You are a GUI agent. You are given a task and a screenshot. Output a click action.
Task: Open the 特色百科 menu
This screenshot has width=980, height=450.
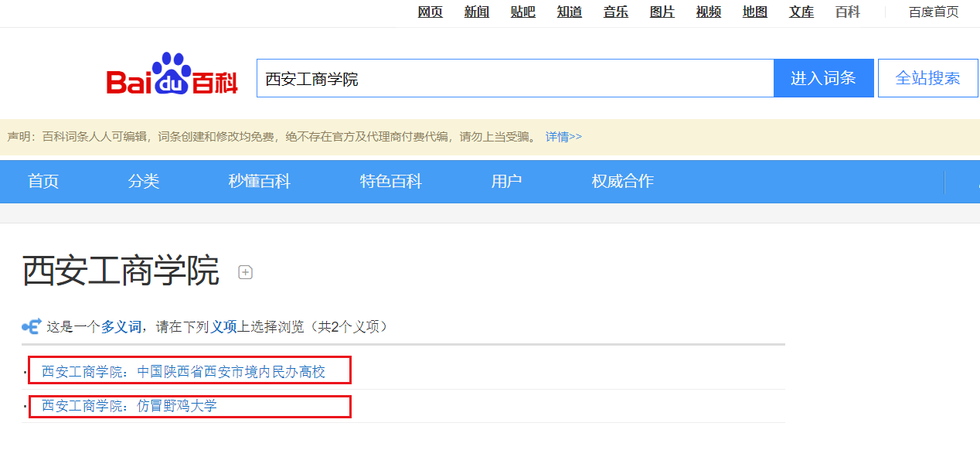[391, 182]
